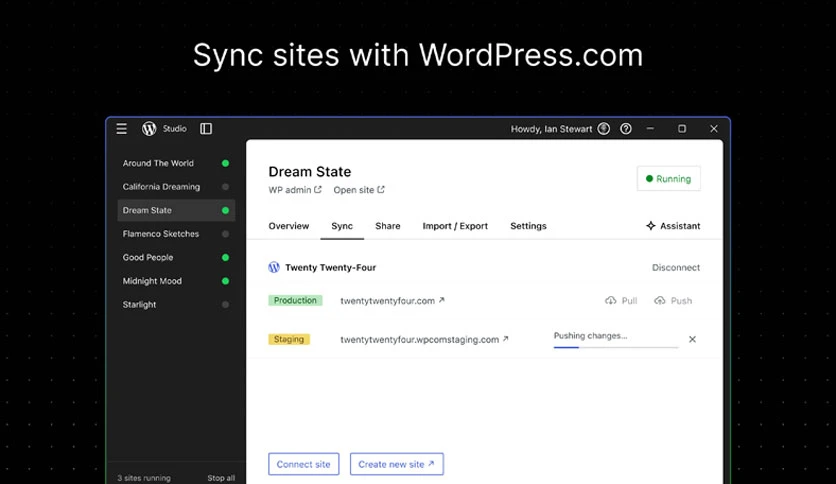Click the Pull button label
This screenshot has height=484, width=836.
(629, 301)
